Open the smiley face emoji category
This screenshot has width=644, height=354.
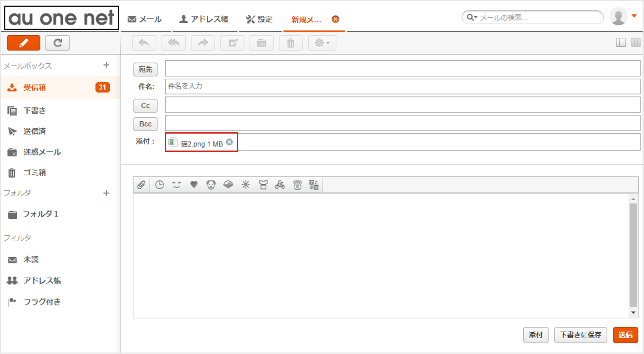pos(177,185)
